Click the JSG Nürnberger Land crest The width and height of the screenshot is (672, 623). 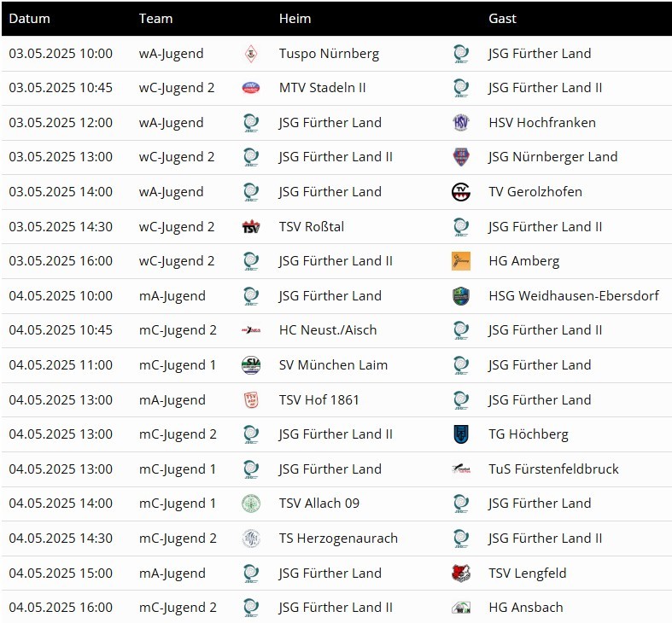[461, 157]
